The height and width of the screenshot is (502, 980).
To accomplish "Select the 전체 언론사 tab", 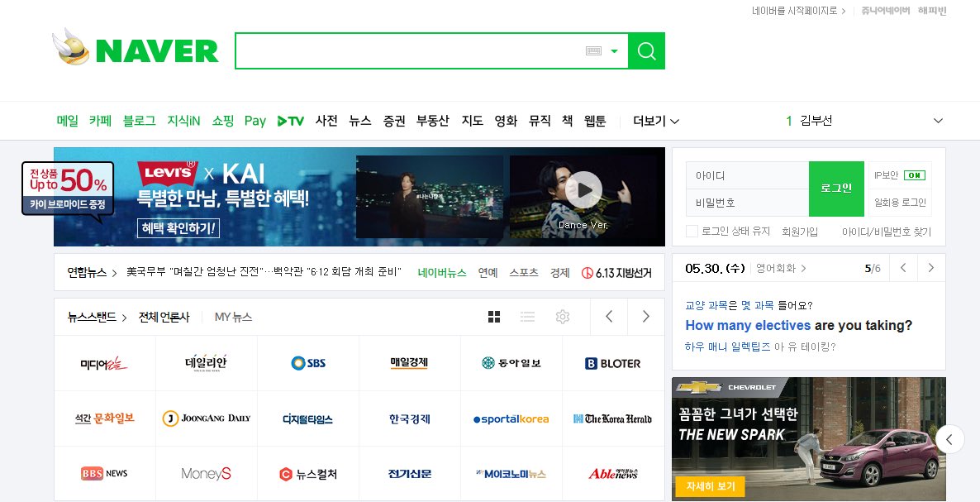I will pos(164,317).
